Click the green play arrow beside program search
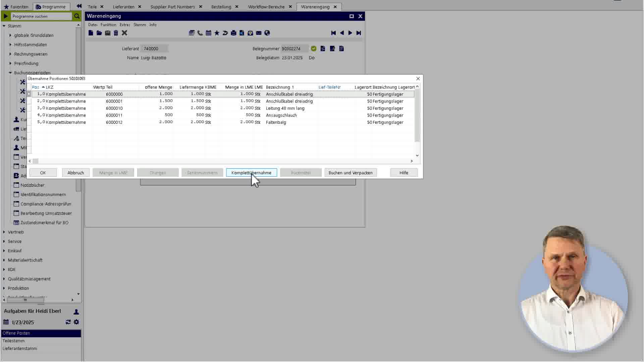Screen dimensions: 644x362 point(6,16)
